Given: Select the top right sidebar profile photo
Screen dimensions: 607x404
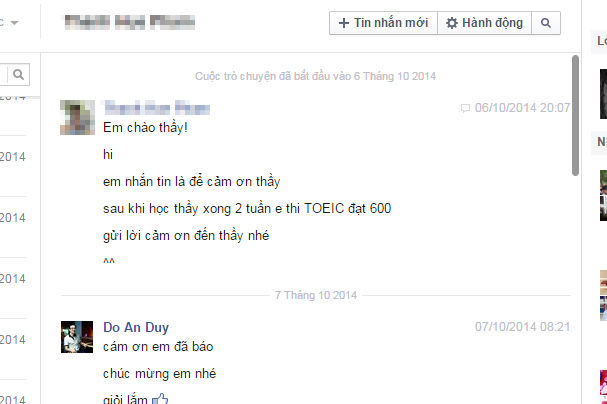Looking at the screenshot, I should coord(603,94).
